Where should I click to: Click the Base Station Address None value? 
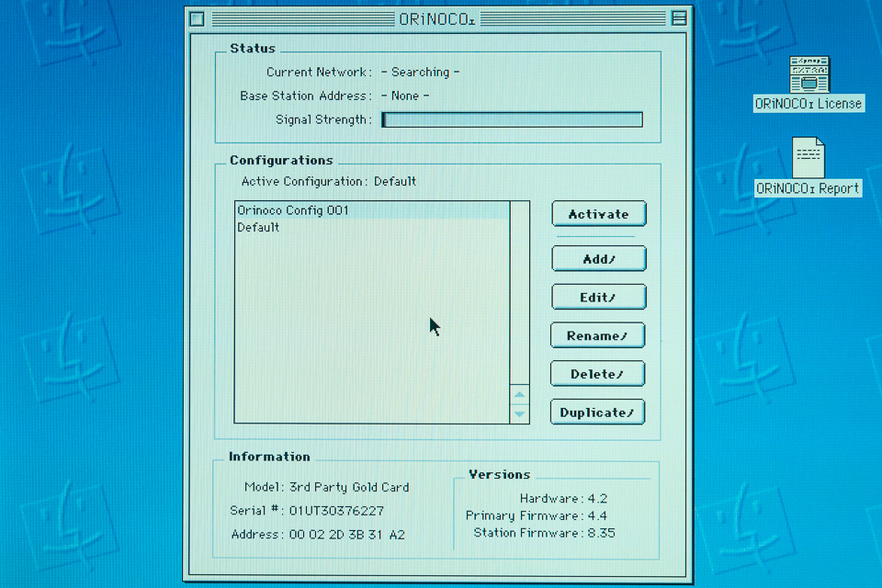[405, 96]
